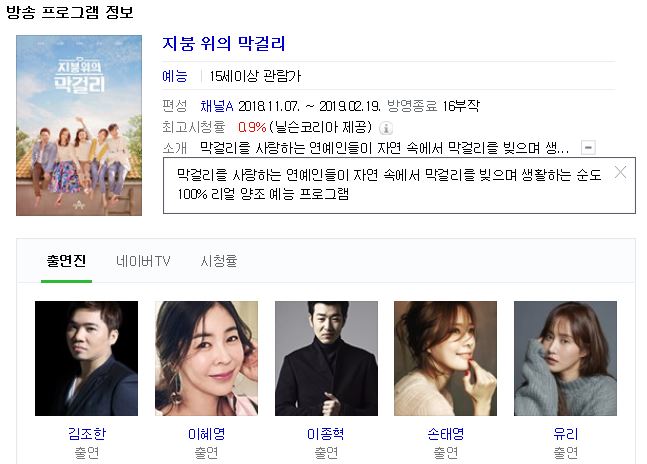Click the 유리 name link
Viewport: 647px width, 464px height.
coord(566,433)
